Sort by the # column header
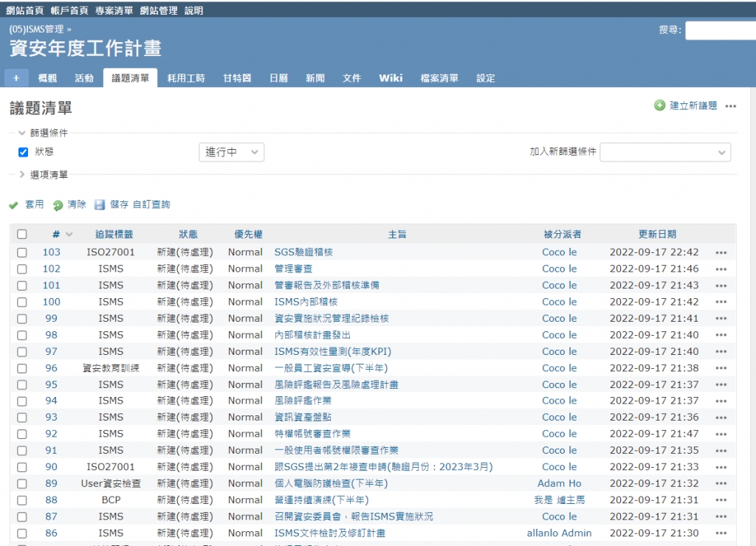Viewport: 756px width, 546px height. point(56,235)
